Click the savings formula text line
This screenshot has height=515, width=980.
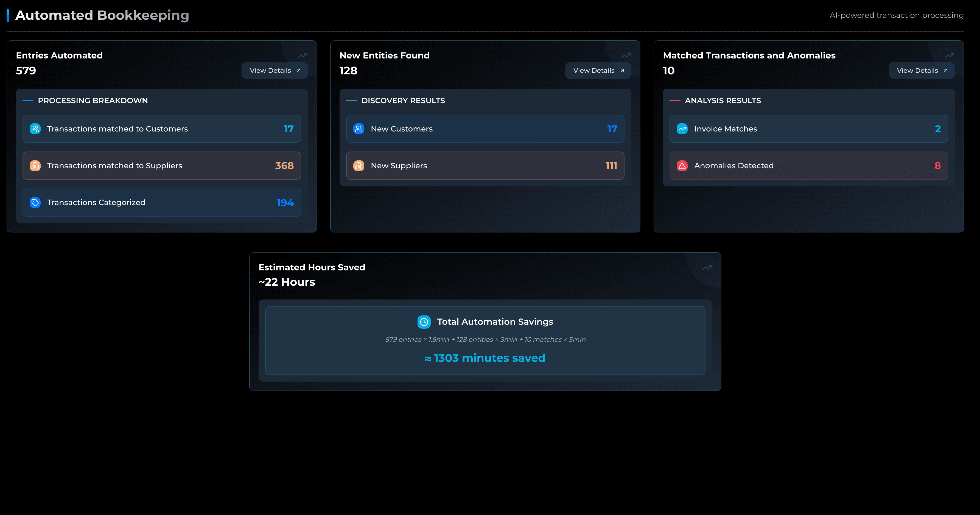pos(485,340)
